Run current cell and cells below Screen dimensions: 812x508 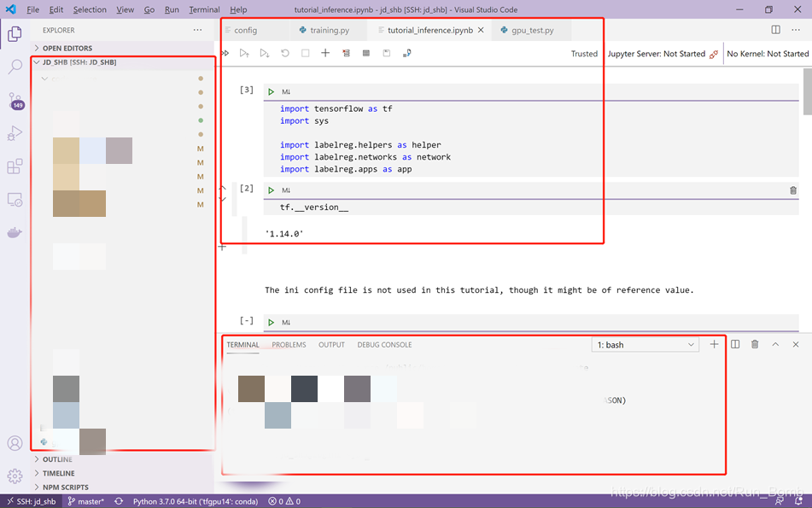tap(265, 53)
